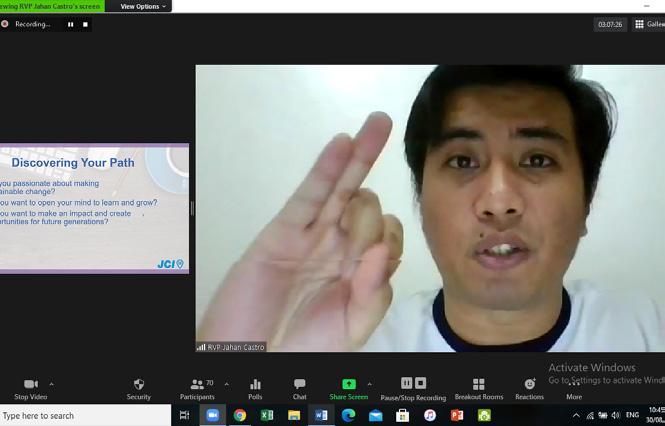665x426 pixels.
Task: Click the meeting timer 03:07:26
Action: point(610,25)
